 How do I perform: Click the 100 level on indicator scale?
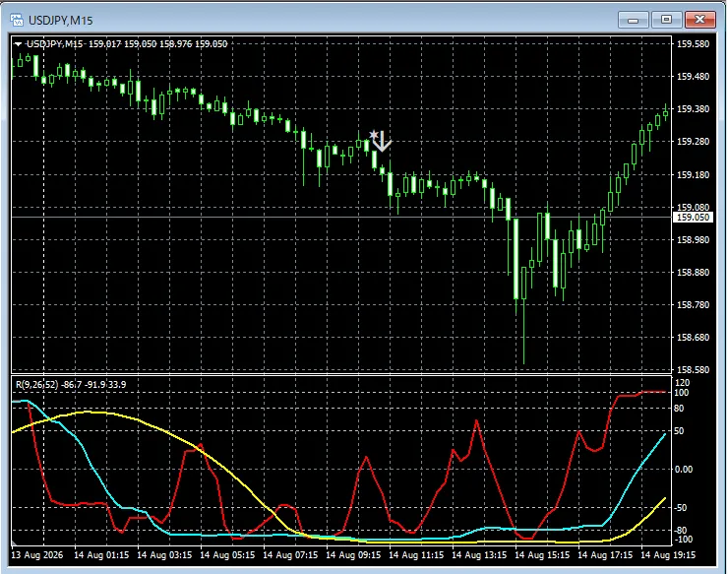point(682,392)
